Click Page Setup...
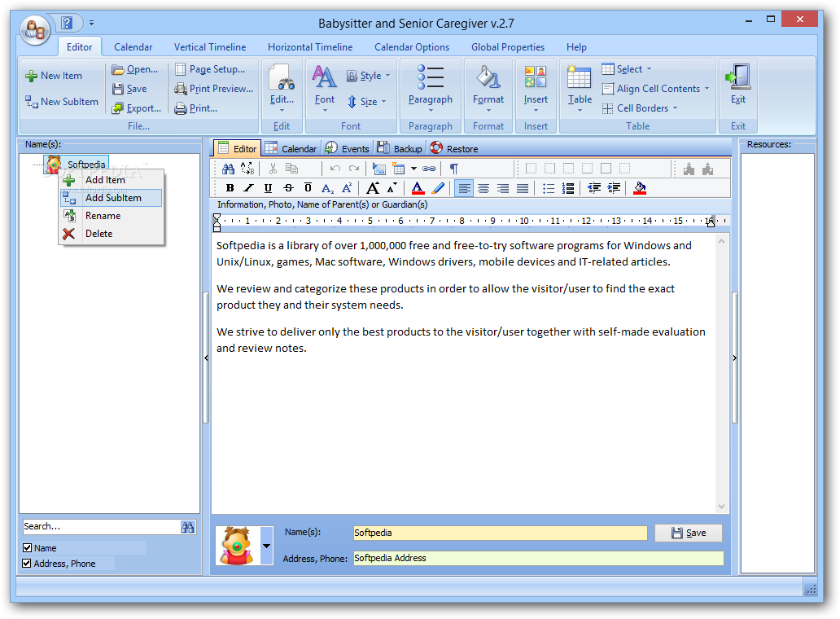 (210, 70)
